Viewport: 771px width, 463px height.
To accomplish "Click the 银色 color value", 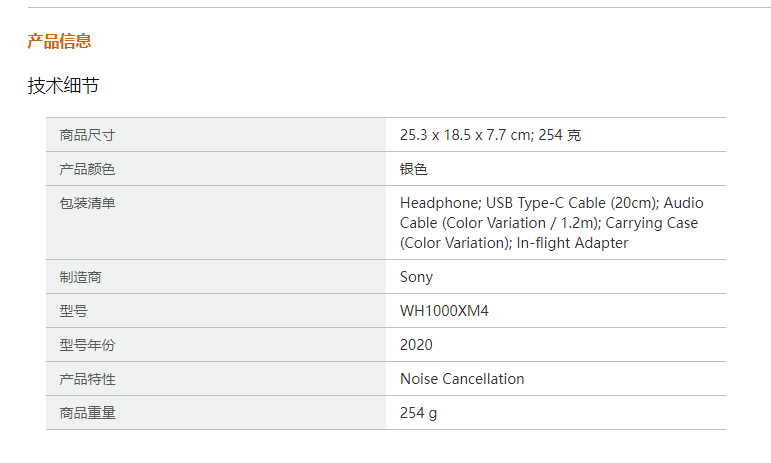I will 414,169.
